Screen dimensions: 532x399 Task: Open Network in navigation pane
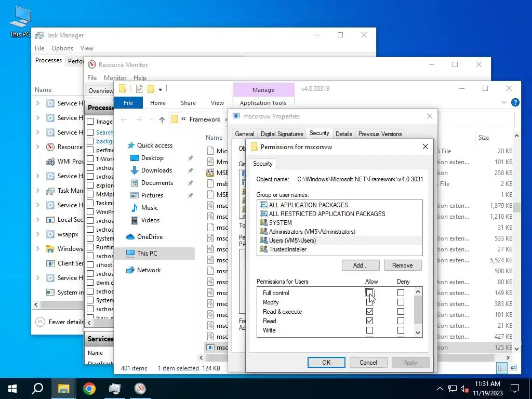149,270
